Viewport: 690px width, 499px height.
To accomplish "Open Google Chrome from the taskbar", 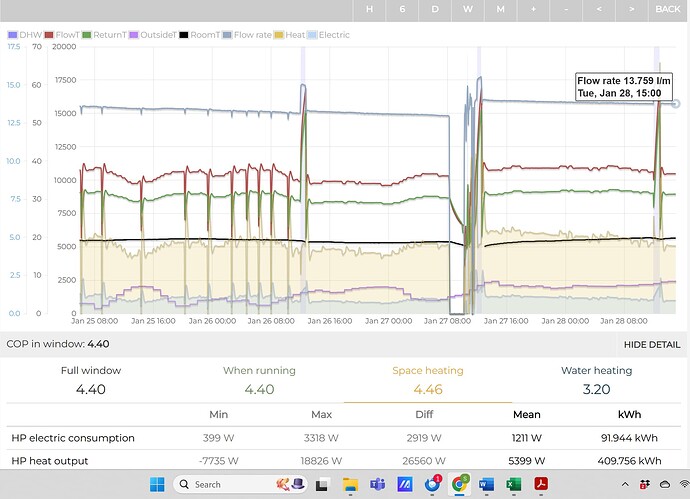I will click(x=459, y=484).
